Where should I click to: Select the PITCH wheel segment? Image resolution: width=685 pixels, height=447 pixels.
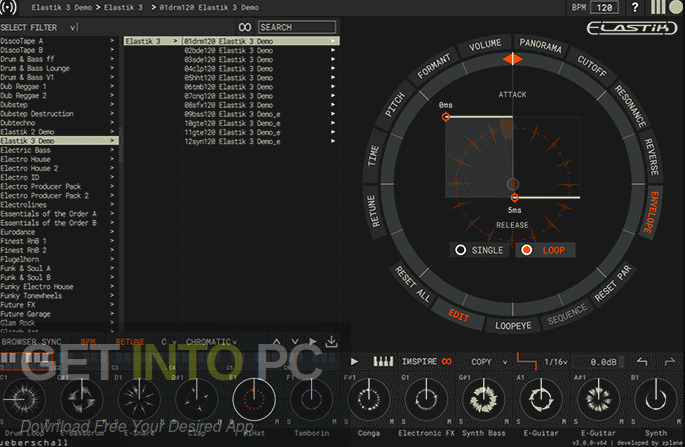click(395, 105)
